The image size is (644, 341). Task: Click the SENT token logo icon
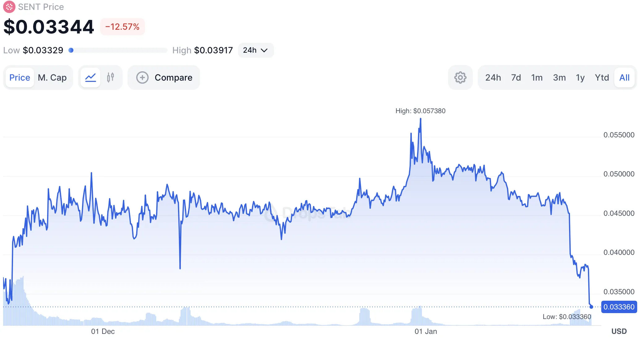(9, 7)
